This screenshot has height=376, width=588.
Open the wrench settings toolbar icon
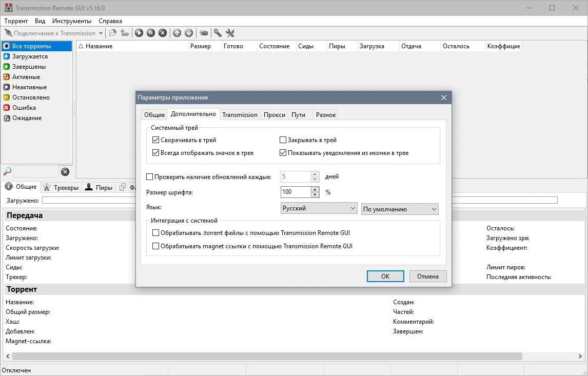tap(218, 33)
